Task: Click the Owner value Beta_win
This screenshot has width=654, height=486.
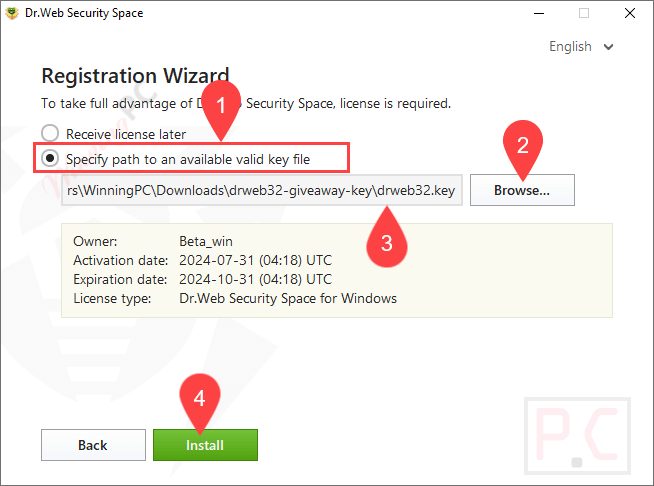Action: click(x=206, y=241)
